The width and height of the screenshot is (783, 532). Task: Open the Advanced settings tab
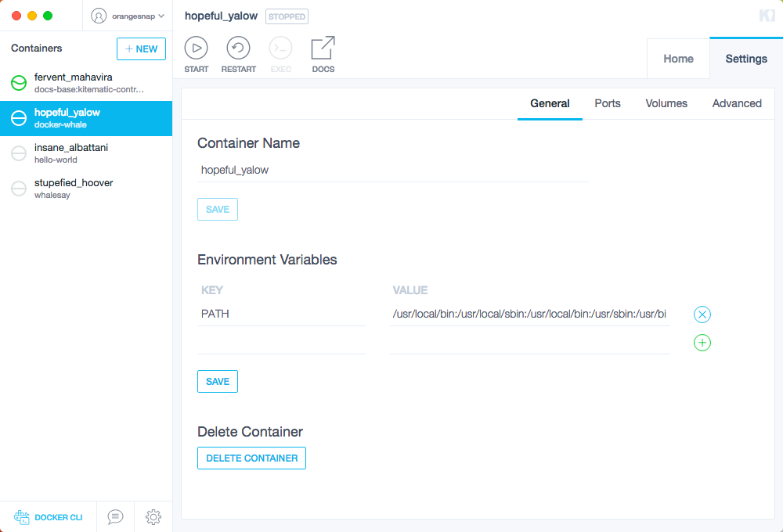(x=737, y=103)
